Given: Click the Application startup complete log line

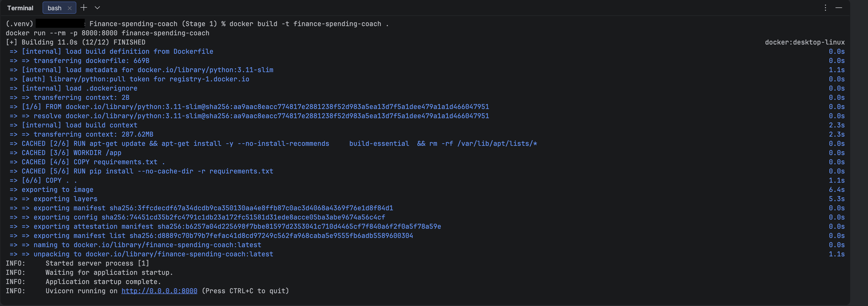Looking at the screenshot, I should 103,282.
